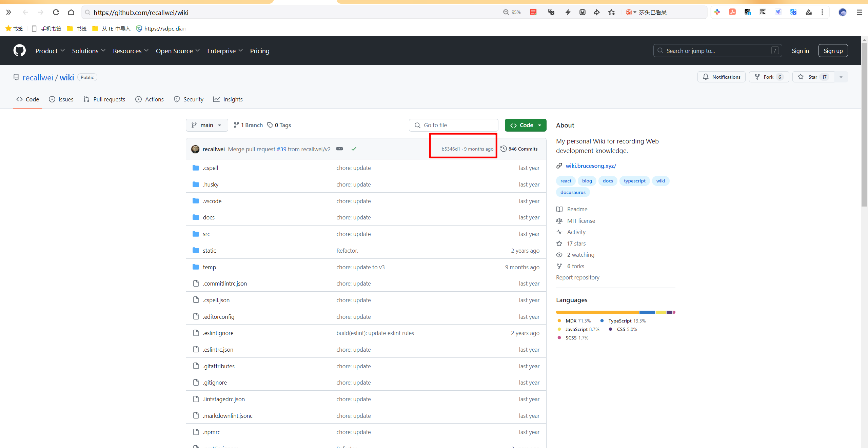Click recallwei's avatar in commit row
The height and width of the screenshot is (448, 868).
195,149
